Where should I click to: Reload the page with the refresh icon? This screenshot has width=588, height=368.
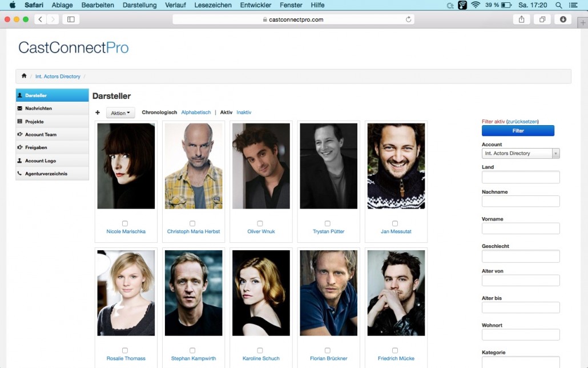point(408,19)
